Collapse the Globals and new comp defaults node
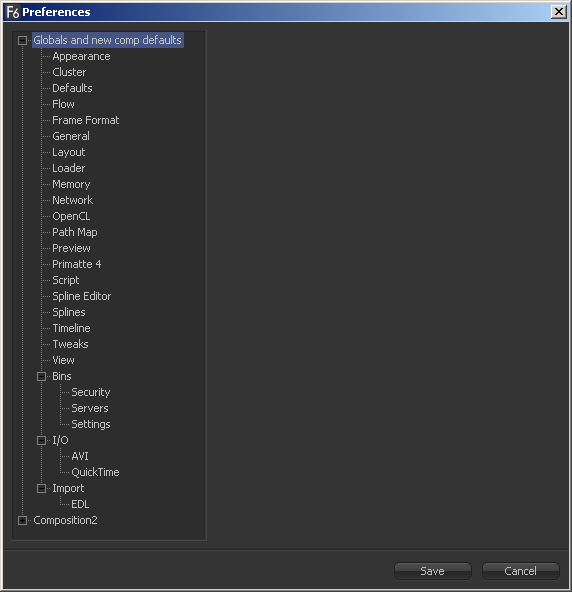This screenshot has width=572, height=592. [22, 40]
